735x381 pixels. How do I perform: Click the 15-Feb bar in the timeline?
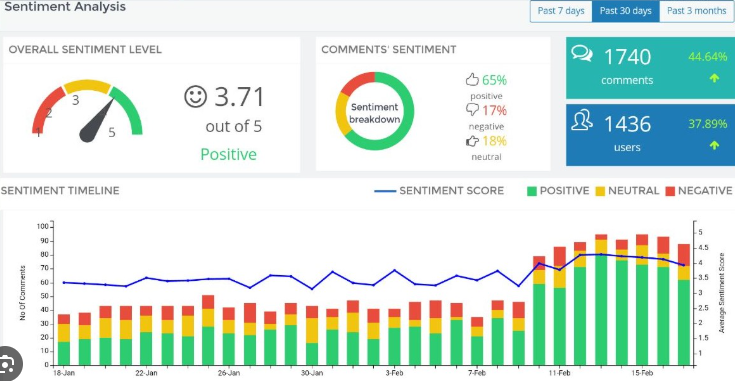[x=642, y=300]
